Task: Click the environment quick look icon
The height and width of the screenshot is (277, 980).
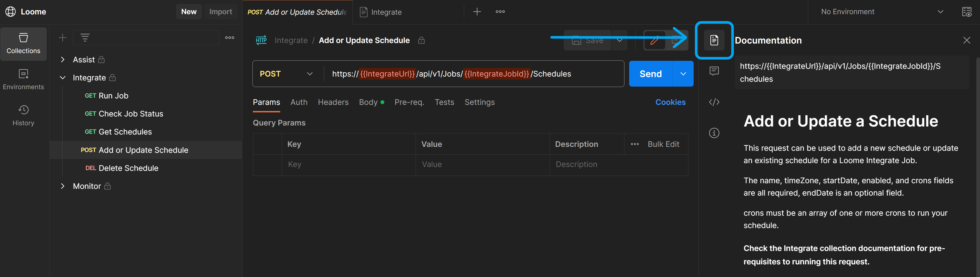Action: pyautogui.click(x=967, y=12)
